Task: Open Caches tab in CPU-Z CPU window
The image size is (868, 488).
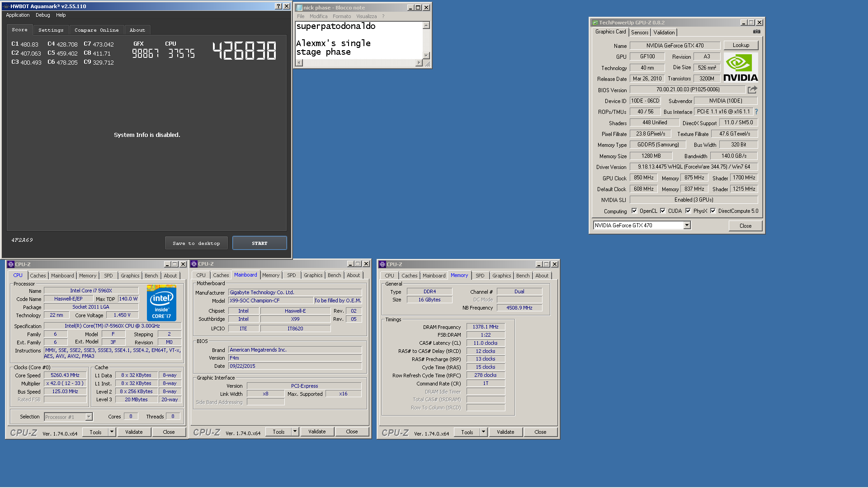Action: click(x=38, y=276)
